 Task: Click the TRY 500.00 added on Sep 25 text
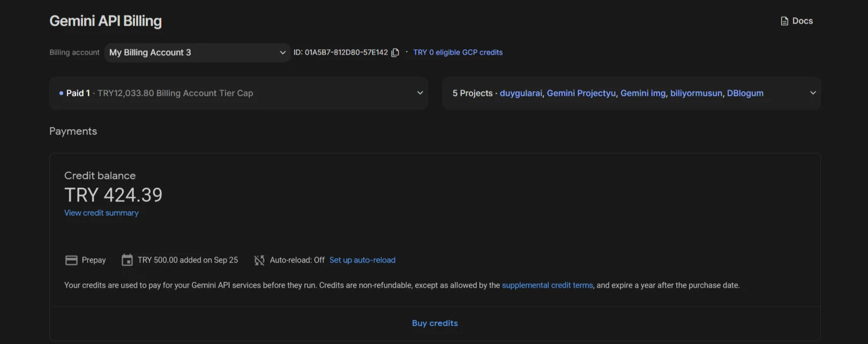coord(188,260)
